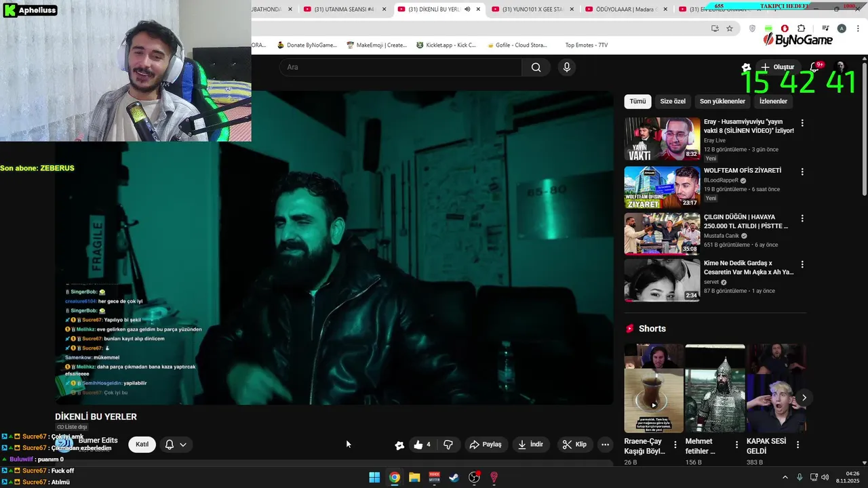Show next Shorts with the arrow button
The height and width of the screenshot is (488, 868).
tap(804, 398)
